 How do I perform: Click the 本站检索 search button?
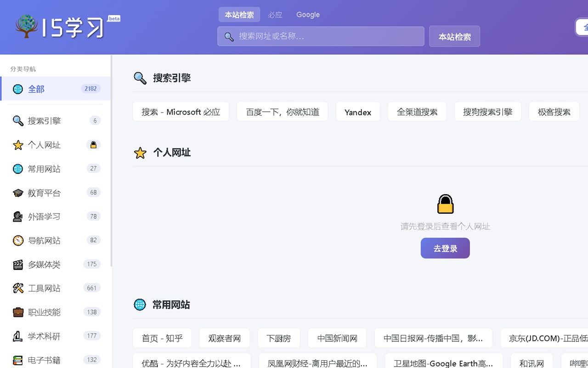(x=454, y=36)
